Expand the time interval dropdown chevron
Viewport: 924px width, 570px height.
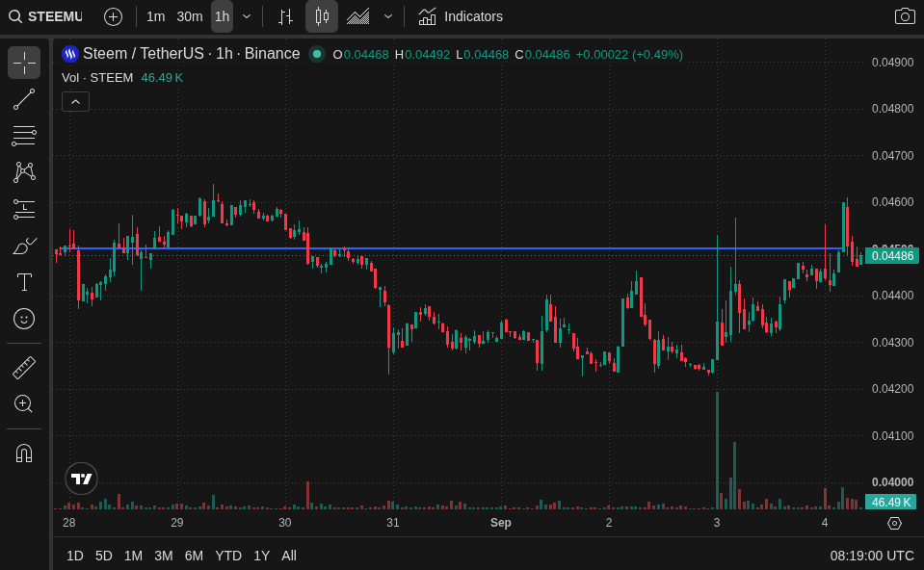pos(247,16)
